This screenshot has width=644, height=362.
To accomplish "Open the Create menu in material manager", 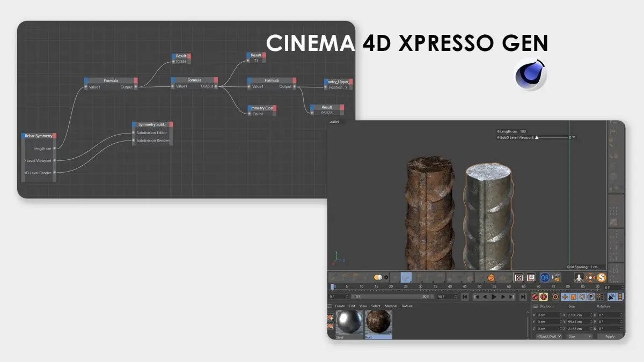I will [340, 306].
